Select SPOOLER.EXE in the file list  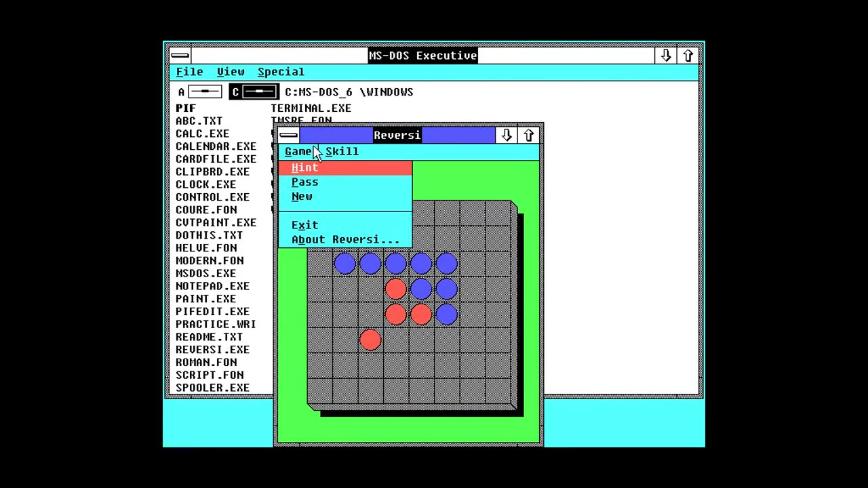click(x=213, y=388)
